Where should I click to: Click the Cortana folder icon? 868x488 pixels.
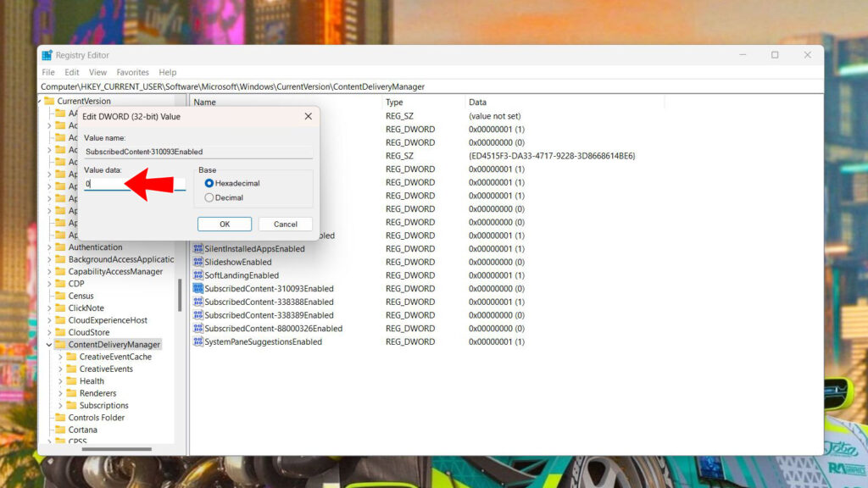(60, 430)
